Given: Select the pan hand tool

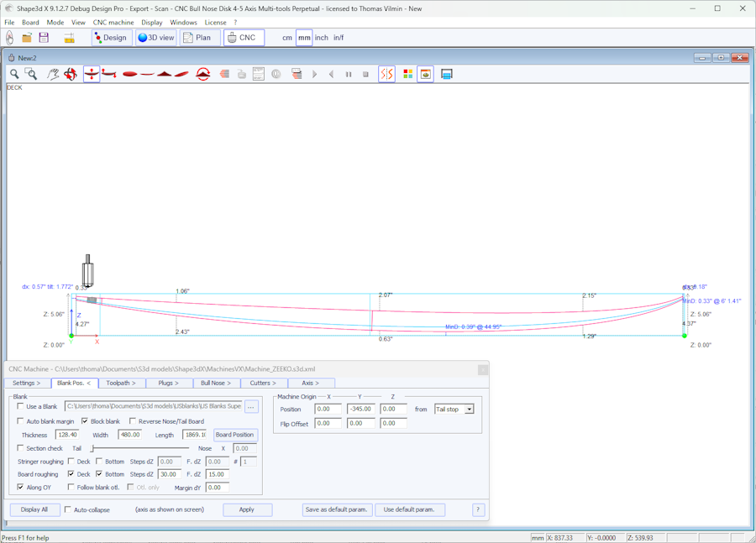Looking at the screenshot, I should click(x=53, y=74).
